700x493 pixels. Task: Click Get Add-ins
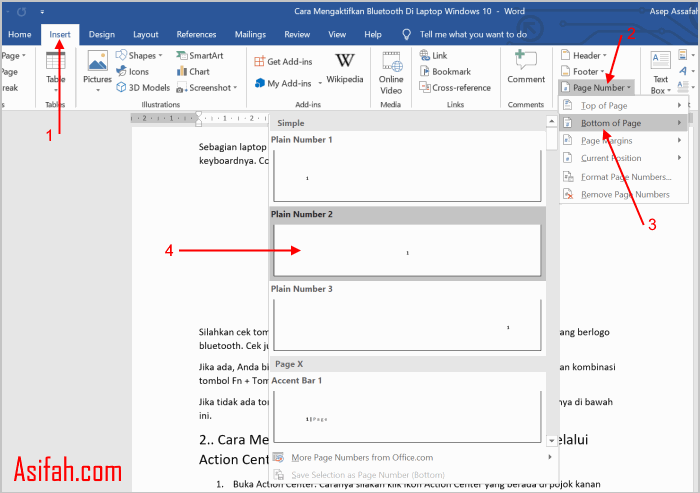coord(283,62)
